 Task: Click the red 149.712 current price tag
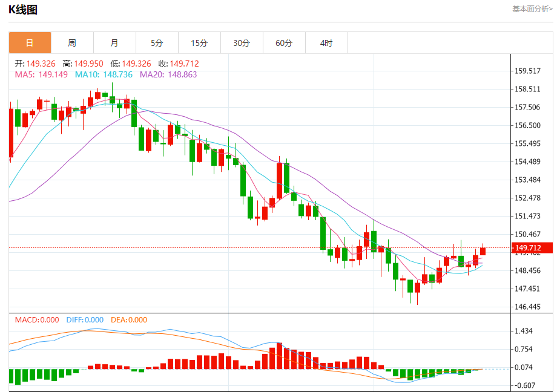[532, 248]
